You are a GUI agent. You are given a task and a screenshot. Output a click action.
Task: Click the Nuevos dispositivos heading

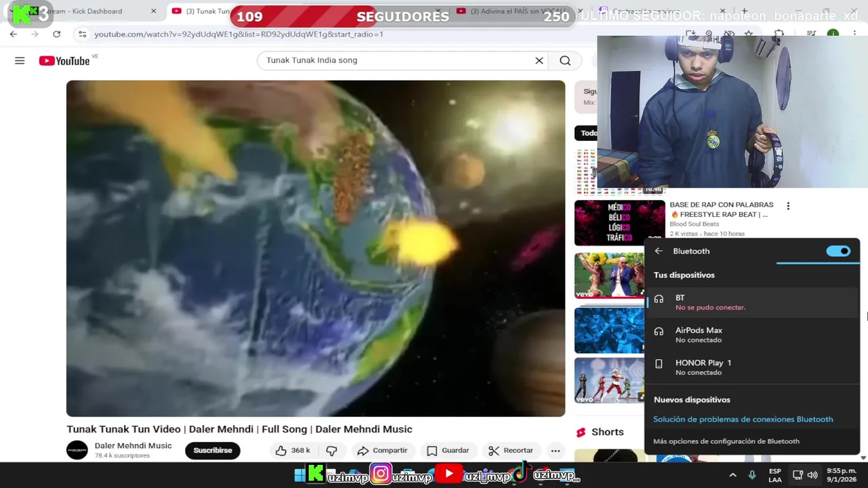click(692, 400)
